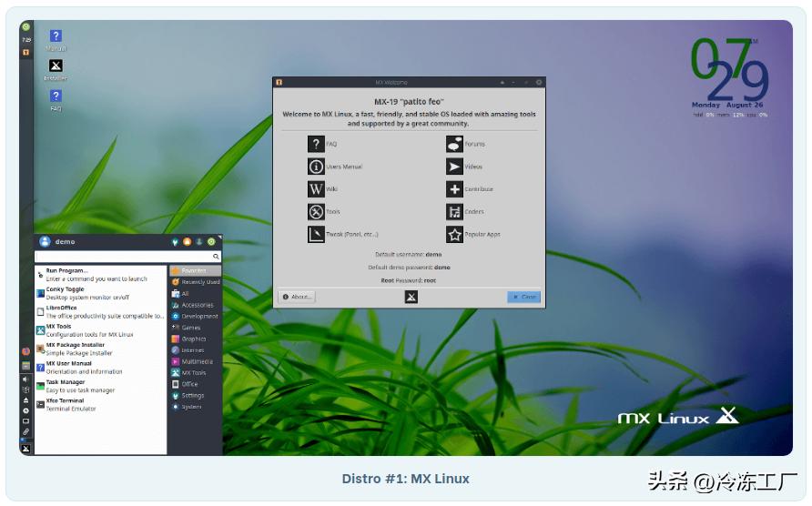Open the Multimedia category
The image size is (812, 506).
tap(195, 361)
